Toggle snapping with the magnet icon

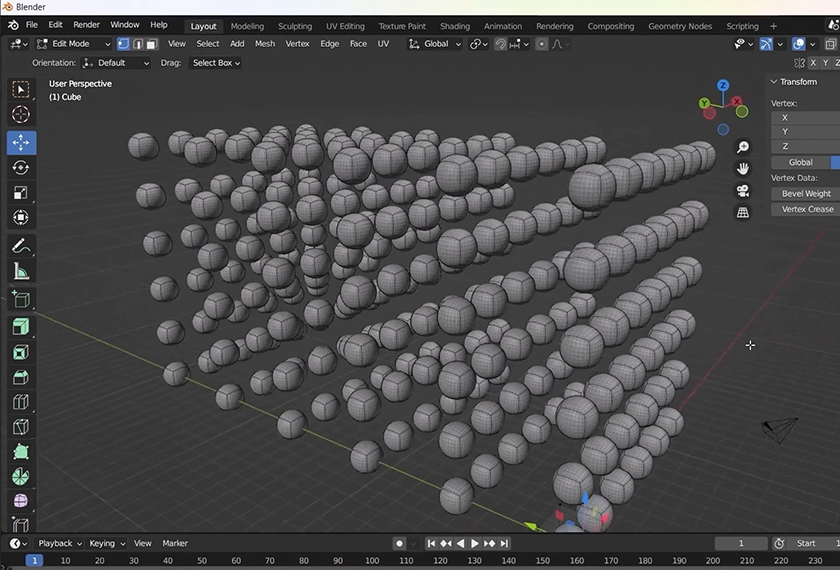(501, 44)
